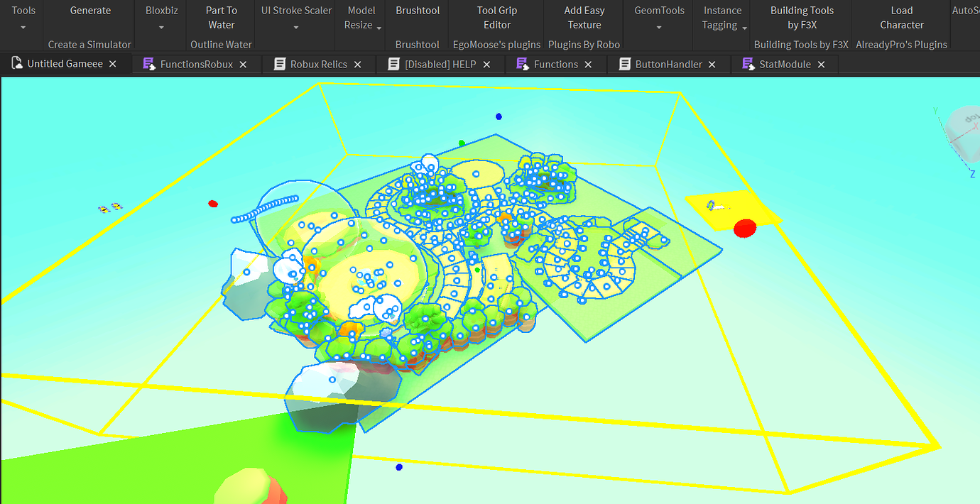Open the GeomTools dropdown arrow

click(659, 28)
